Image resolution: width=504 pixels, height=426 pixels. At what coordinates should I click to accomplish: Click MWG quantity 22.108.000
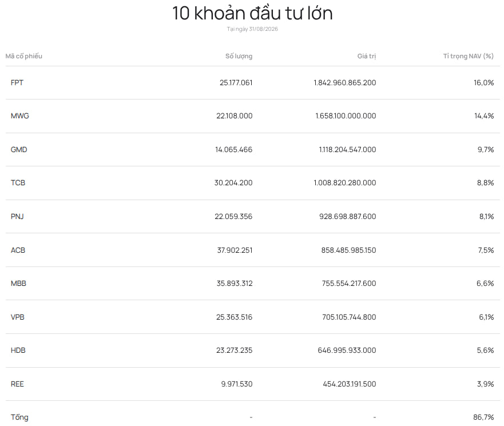(x=235, y=116)
